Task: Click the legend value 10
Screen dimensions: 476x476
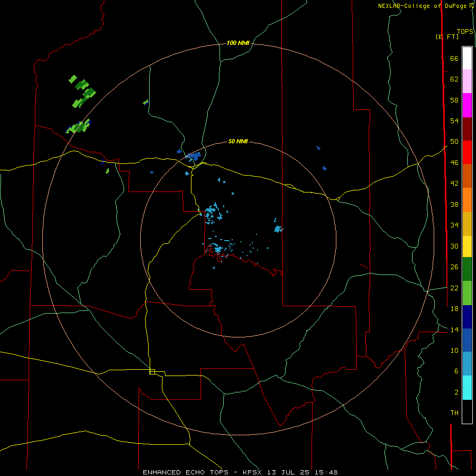Action: 454,350
